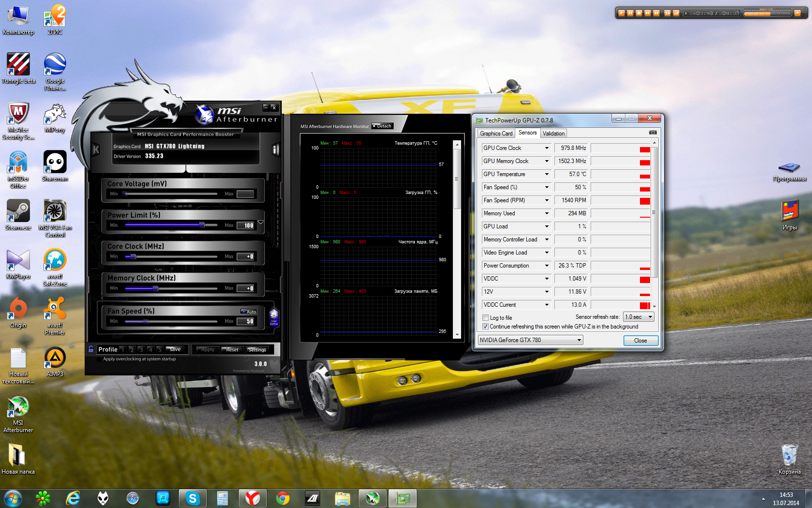Click the equalizer bars button in the player widget
The width and height of the screenshot is (812, 508).
click(x=676, y=13)
